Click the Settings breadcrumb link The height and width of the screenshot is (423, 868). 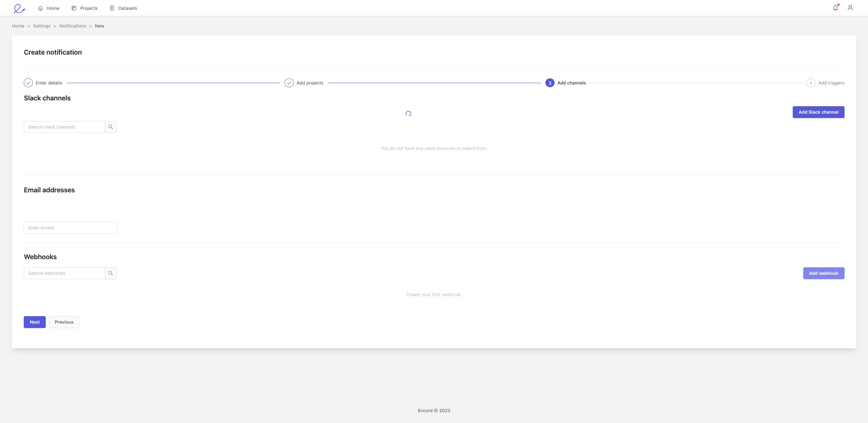[42, 26]
